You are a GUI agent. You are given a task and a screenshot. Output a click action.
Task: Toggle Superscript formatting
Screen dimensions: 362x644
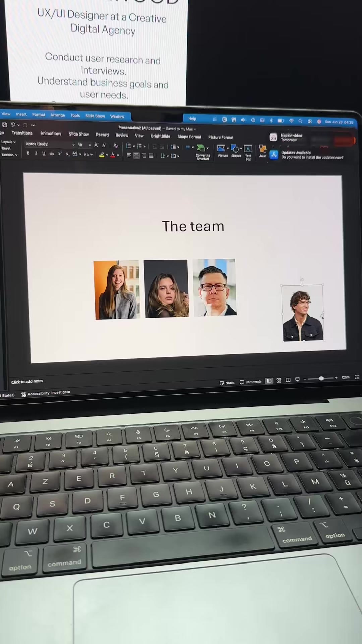click(60, 154)
